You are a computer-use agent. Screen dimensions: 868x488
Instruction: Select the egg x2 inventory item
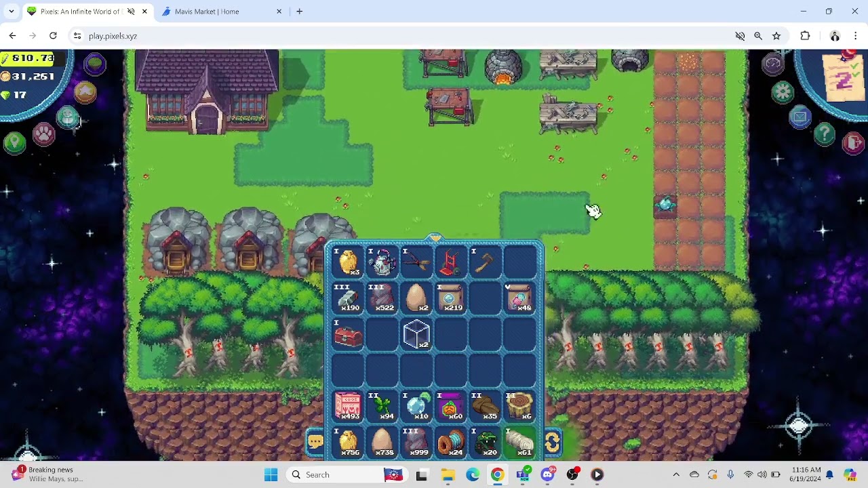[x=416, y=298]
